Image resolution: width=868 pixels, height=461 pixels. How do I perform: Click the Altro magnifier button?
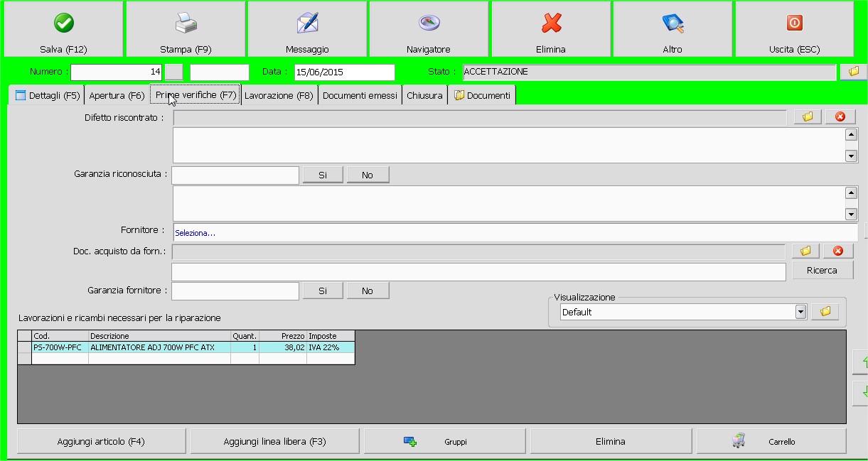click(x=672, y=30)
